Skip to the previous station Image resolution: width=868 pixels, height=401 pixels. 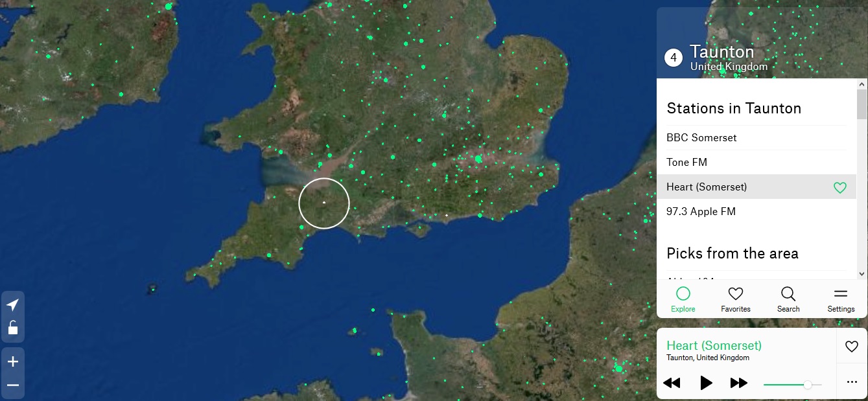pos(672,383)
